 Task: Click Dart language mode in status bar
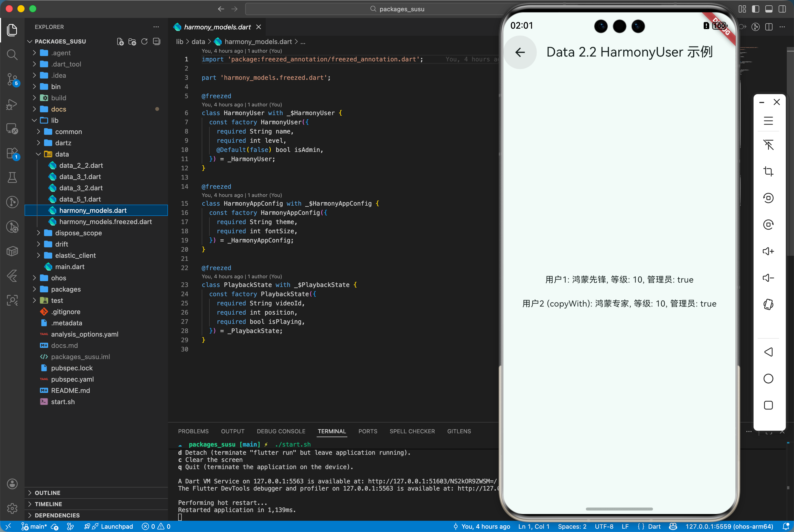(x=654, y=526)
